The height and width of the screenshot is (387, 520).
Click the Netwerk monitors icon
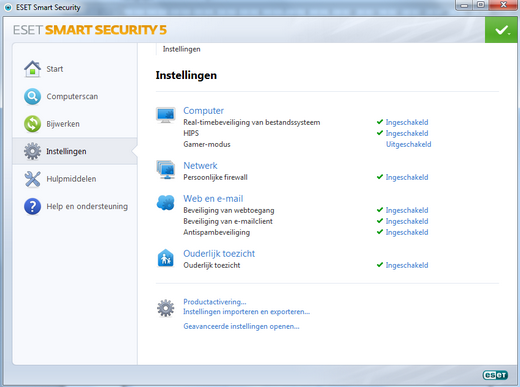[x=166, y=170]
